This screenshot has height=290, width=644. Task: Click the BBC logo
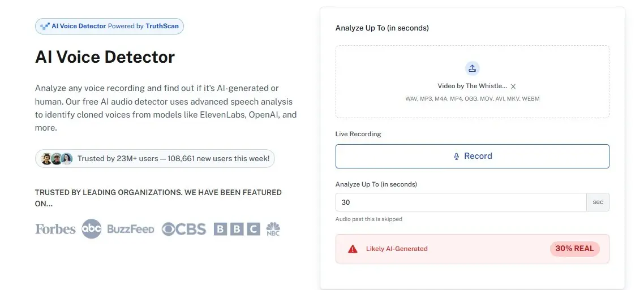(237, 229)
